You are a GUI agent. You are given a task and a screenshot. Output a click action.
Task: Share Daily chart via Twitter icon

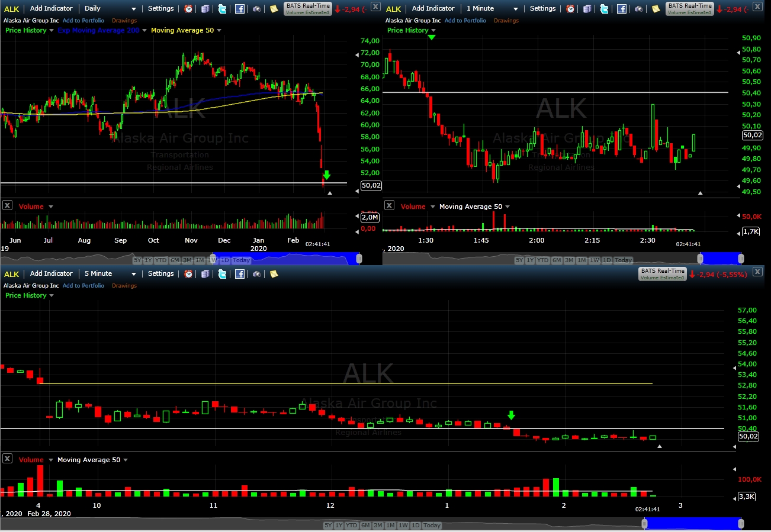(x=222, y=9)
